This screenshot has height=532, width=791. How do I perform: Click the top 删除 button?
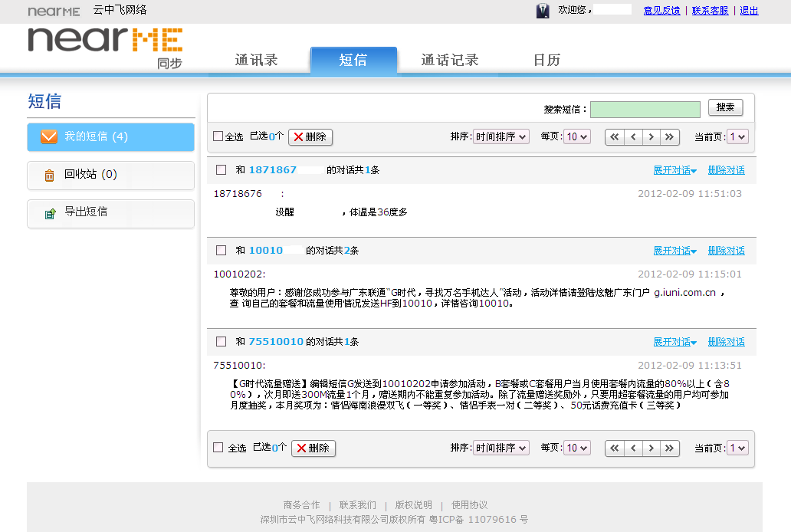(x=310, y=136)
